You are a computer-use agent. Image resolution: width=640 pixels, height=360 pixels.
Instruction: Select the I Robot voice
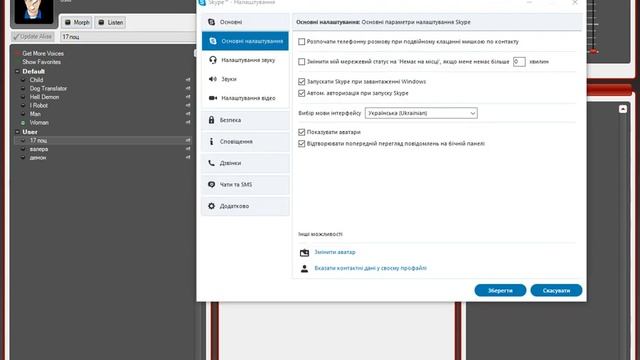pyautogui.click(x=39, y=106)
